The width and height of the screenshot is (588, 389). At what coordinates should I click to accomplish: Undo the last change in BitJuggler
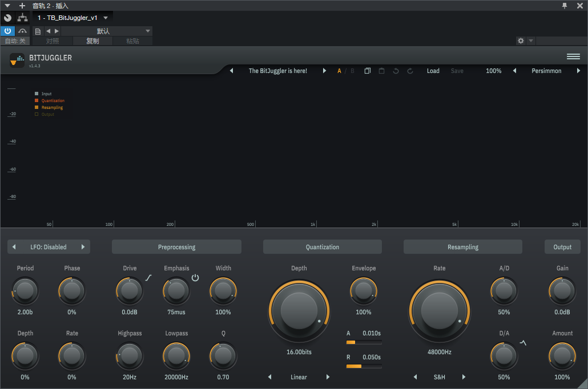click(x=396, y=71)
